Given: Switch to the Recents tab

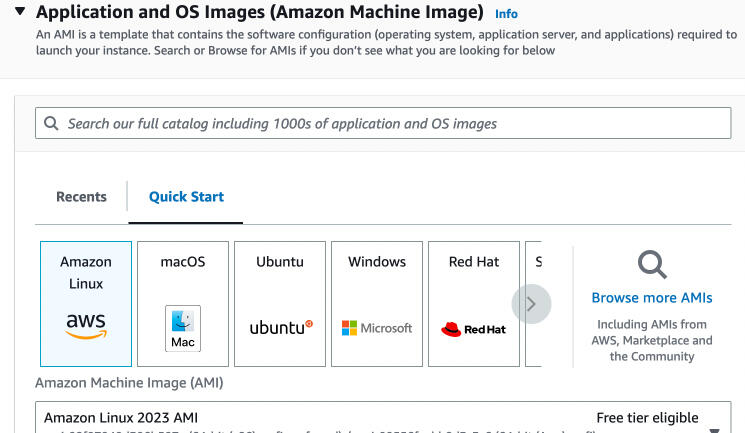Looking at the screenshot, I should [81, 197].
